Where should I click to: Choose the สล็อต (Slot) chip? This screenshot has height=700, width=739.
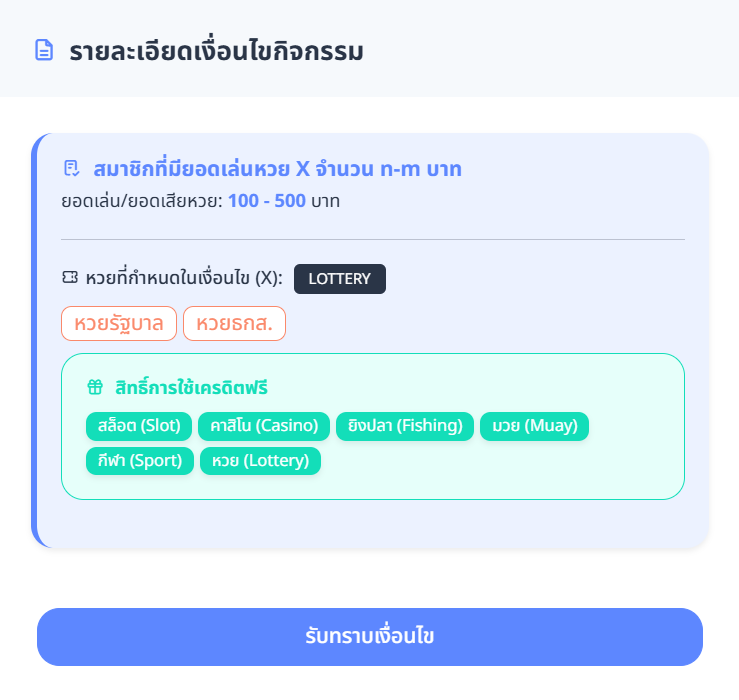[139, 426]
